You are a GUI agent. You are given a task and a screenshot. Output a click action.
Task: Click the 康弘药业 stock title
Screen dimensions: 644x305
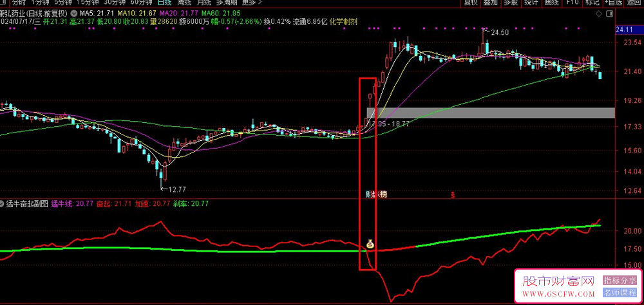pos(13,13)
